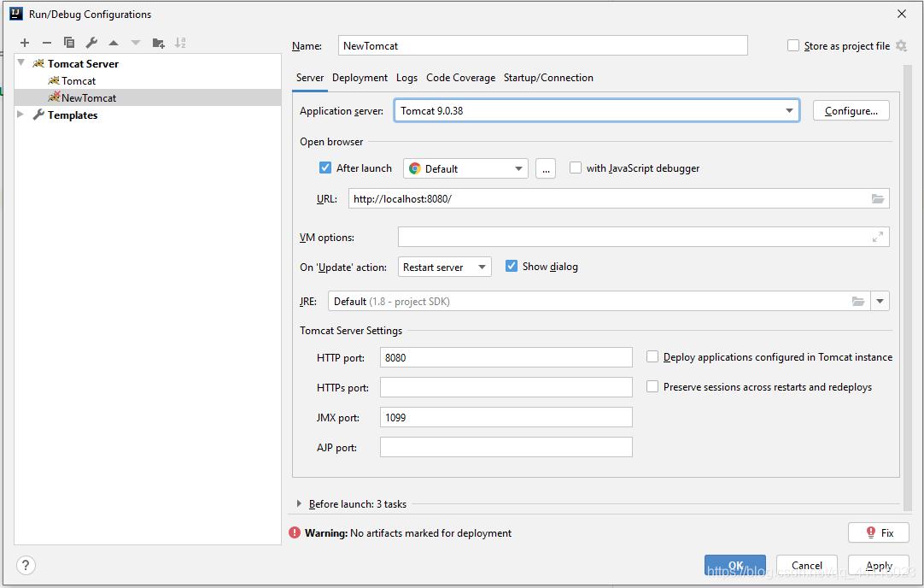Screen dimensions: 924x588
Task: Click the Add New Configuration plus icon
Action: point(25,43)
